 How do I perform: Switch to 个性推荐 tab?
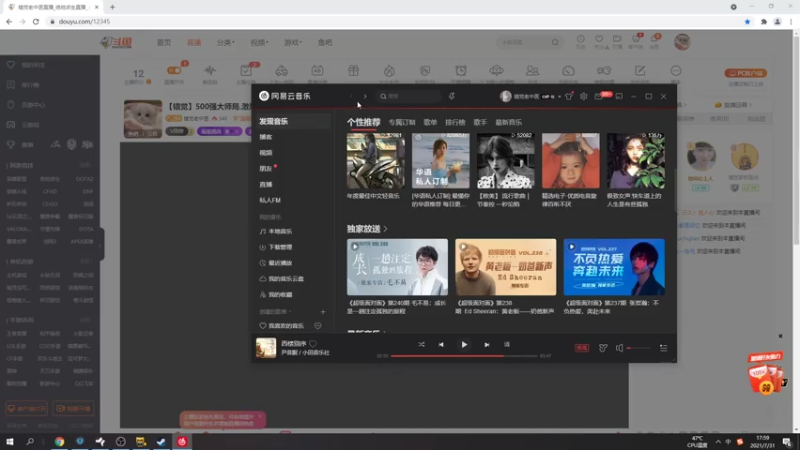click(364, 122)
